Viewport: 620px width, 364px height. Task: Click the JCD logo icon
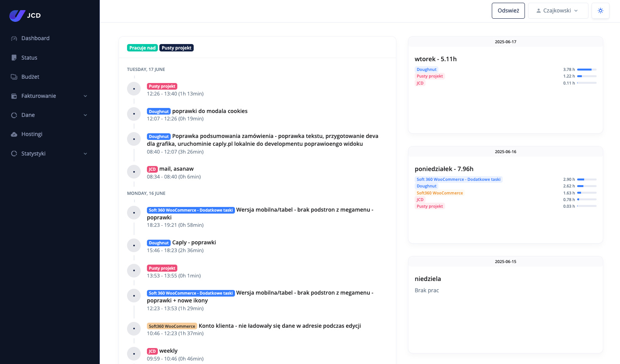pyautogui.click(x=18, y=16)
